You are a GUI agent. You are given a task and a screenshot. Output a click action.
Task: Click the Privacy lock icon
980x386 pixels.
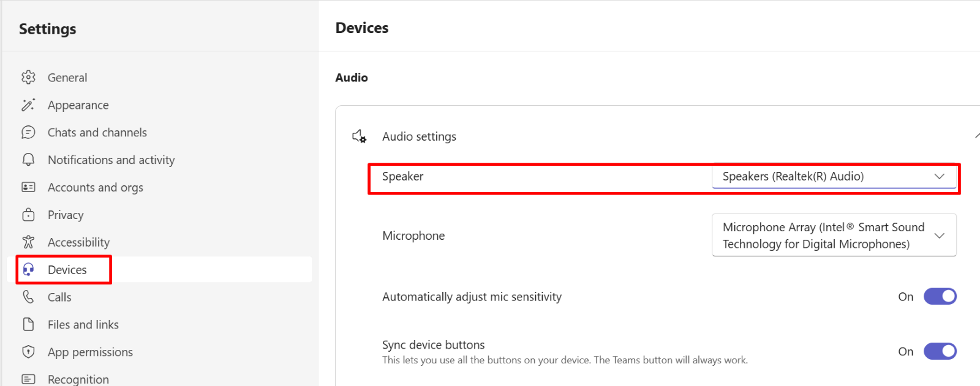pos(28,215)
